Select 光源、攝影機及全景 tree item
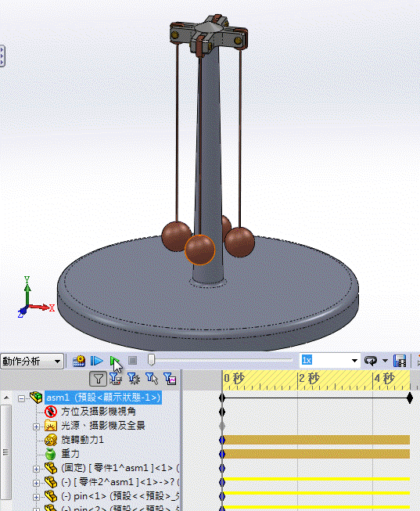The width and height of the screenshot is (420, 511). (103, 426)
